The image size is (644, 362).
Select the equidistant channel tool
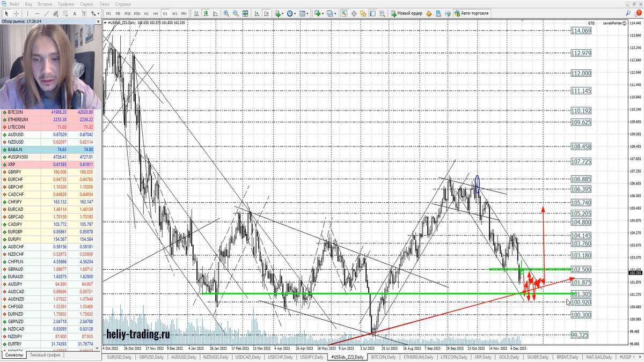[56, 13]
